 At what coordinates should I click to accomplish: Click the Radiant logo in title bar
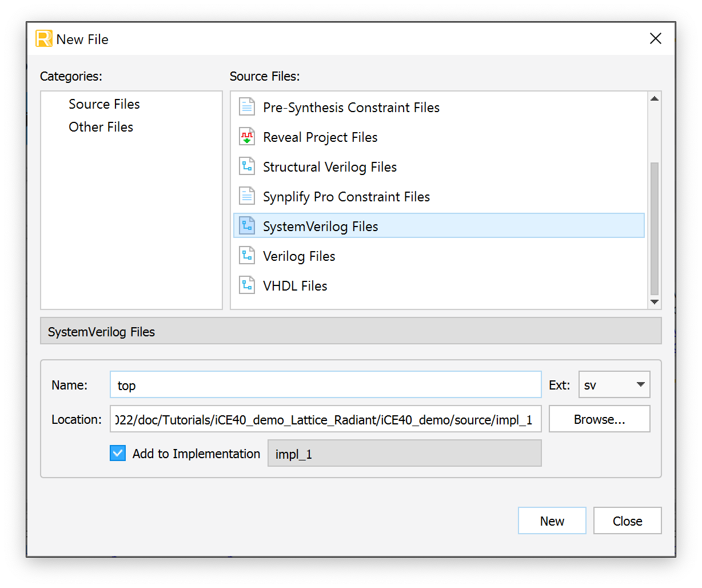click(44, 39)
